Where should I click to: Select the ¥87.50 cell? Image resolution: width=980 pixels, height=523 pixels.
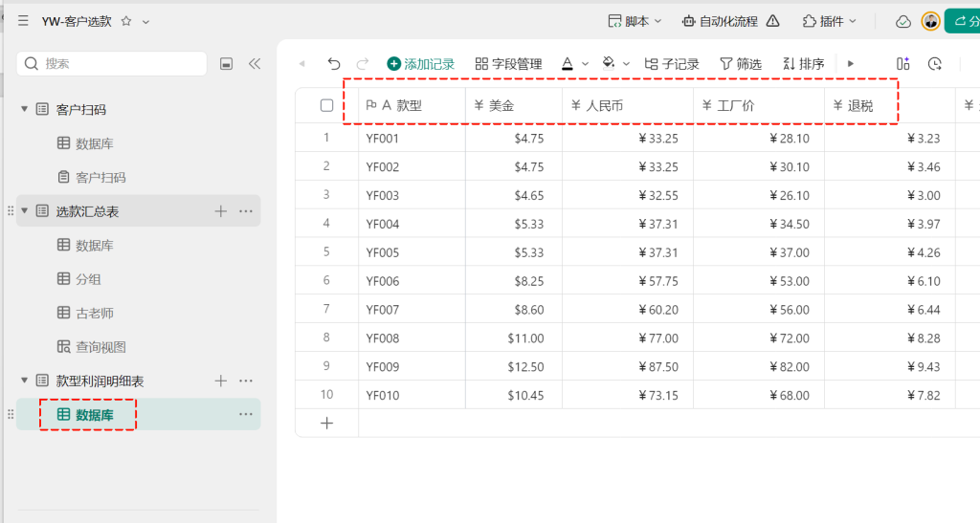coord(628,366)
